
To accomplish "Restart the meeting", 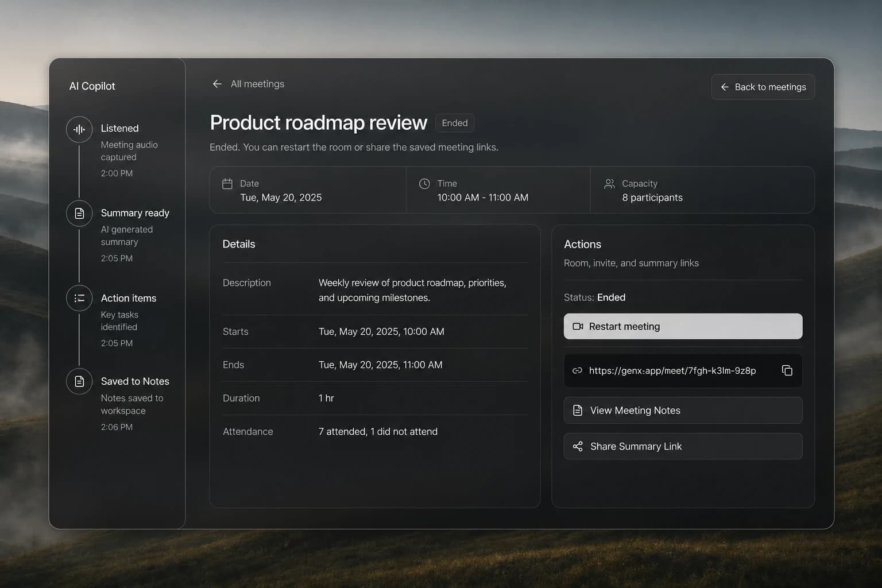I will pos(683,326).
